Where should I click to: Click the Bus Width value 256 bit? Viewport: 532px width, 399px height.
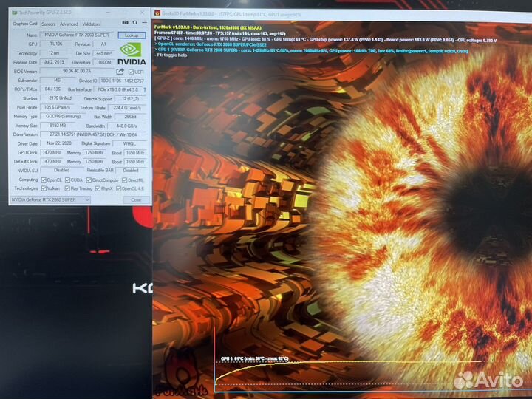131,117
